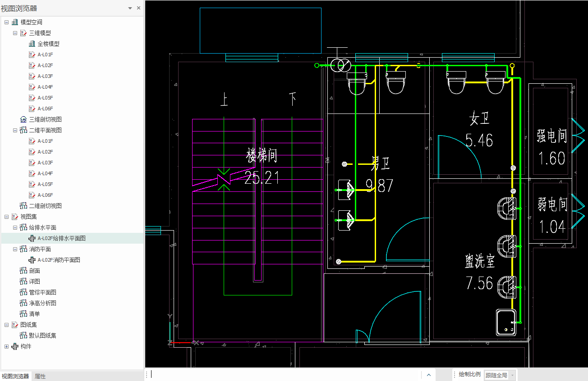Select the 清单 tree item

(34, 314)
